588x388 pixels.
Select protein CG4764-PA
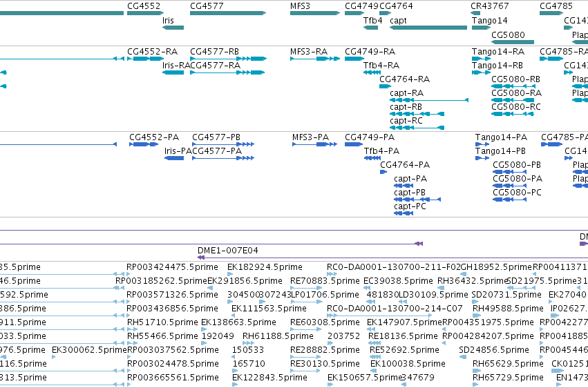tap(383, 172)
